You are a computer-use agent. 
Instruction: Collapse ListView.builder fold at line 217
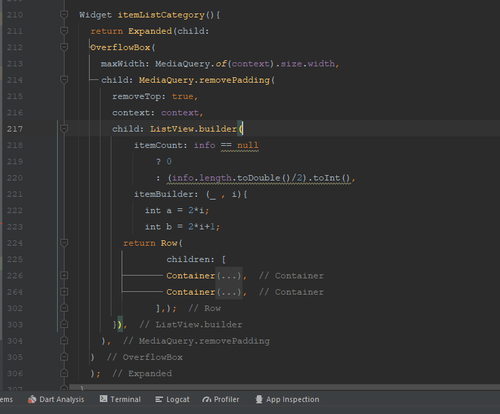click(x=64, y=129)
